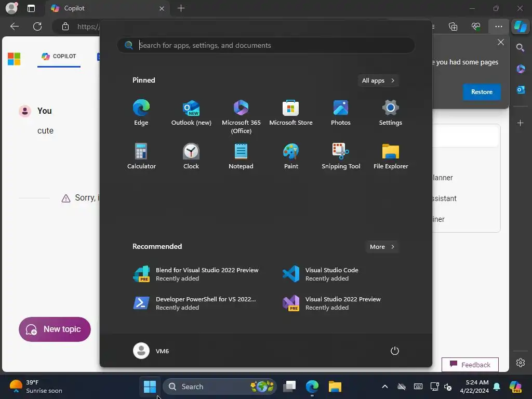
Task: Click the Feedback button
Action: (470, 365)
